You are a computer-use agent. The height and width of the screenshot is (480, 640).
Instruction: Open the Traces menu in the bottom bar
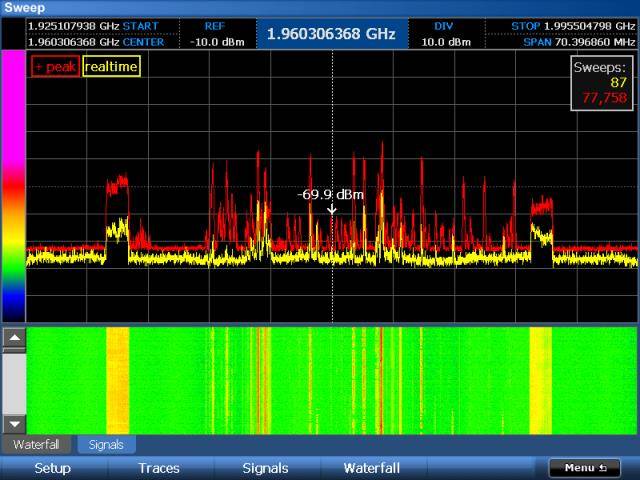(x=159, y=468)
